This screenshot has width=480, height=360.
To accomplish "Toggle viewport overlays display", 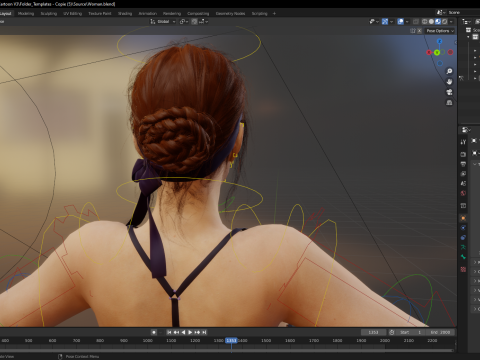I will [400, 22].
